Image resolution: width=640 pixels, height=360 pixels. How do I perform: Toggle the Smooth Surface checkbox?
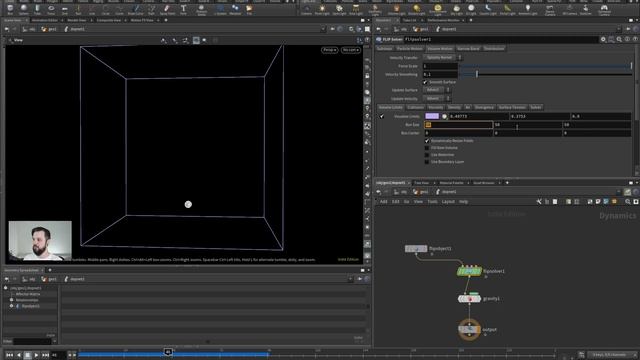425,82
